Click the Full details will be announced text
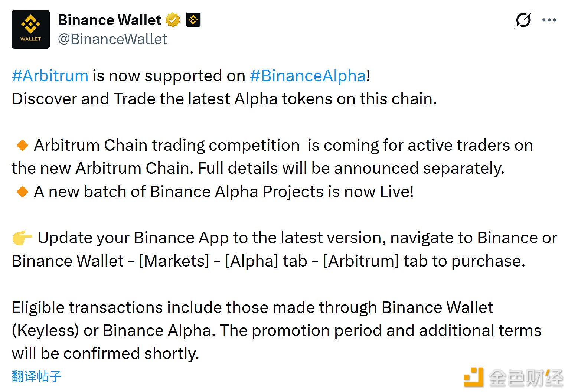568x392 pixels. tap(351, 169)
